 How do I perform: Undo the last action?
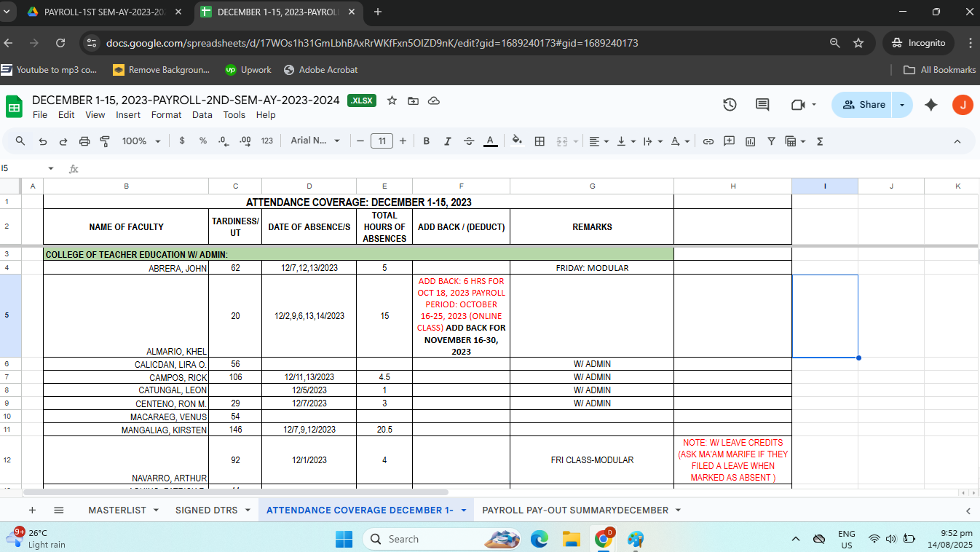(x=43, y=141)
